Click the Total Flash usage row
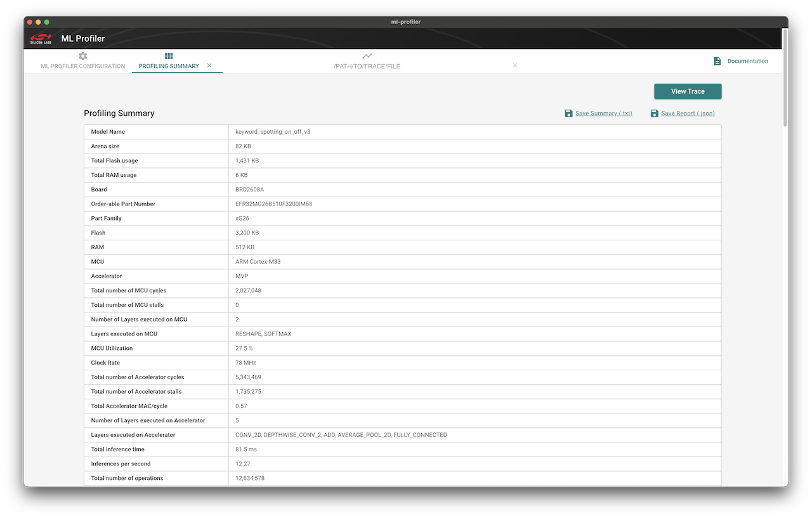 coord(402,160)
